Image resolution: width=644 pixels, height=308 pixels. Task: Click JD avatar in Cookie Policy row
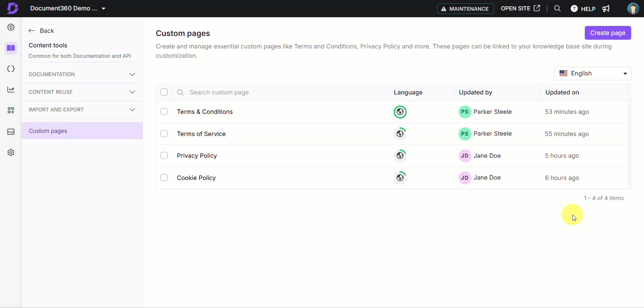(x=465, y=178)
